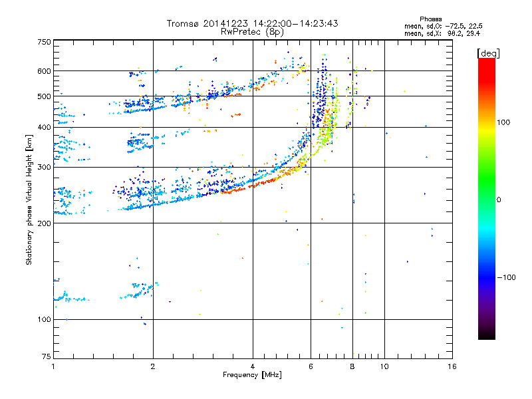
Task: Select the subtitle 'RwPretec (8p)'
Action: pos(252,32)
